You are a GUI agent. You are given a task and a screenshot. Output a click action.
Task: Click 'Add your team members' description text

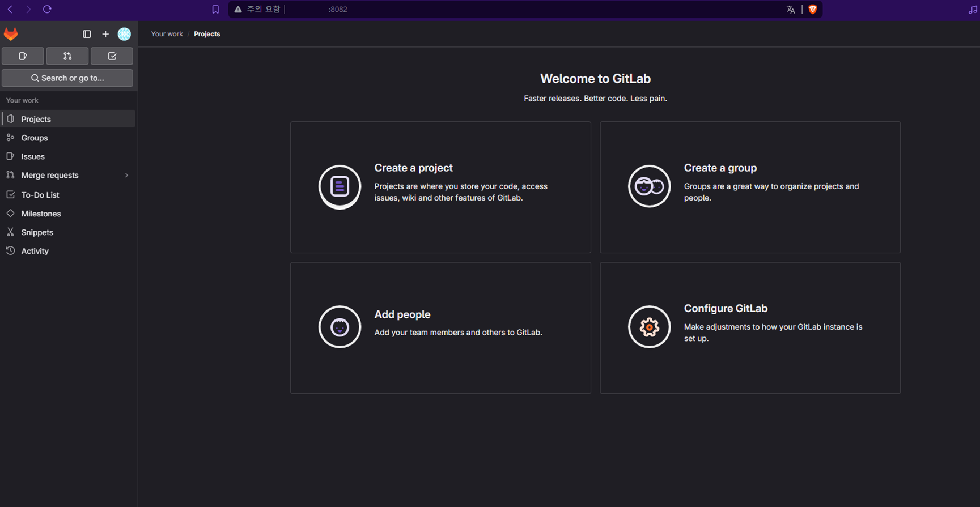tap(458, 333)
